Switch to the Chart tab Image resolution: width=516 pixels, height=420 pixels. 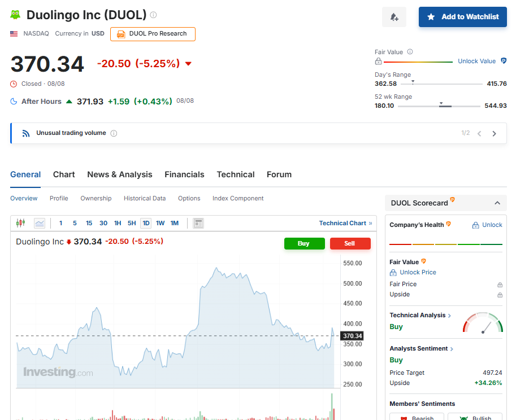pos(64,174)
